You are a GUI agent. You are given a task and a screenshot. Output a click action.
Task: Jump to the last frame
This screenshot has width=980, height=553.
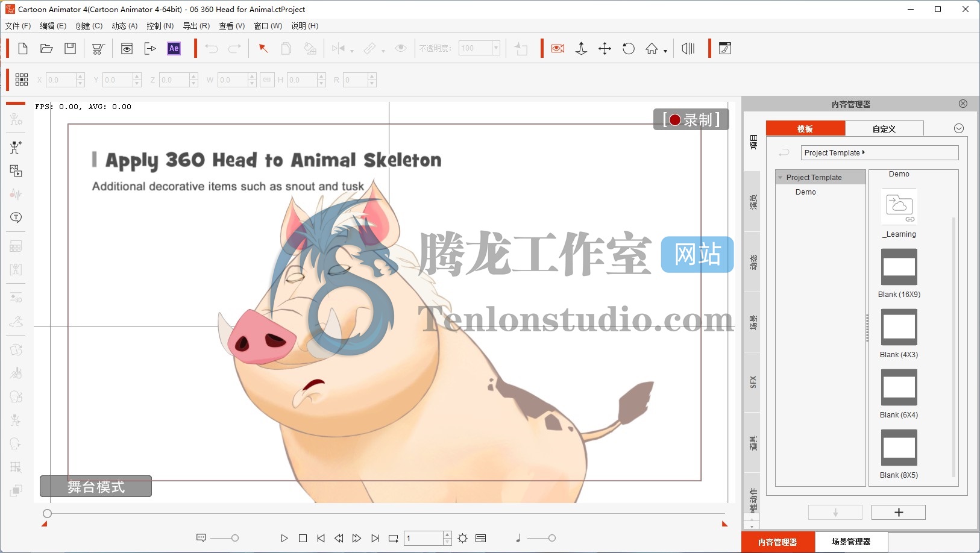click(375, 539)
